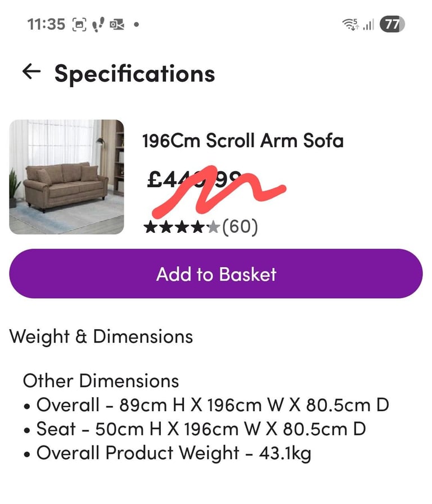This screenshot has width=432, height=504.
Task: Select the Overall Product Weight 43.1kg line
Action: point(167,453)
